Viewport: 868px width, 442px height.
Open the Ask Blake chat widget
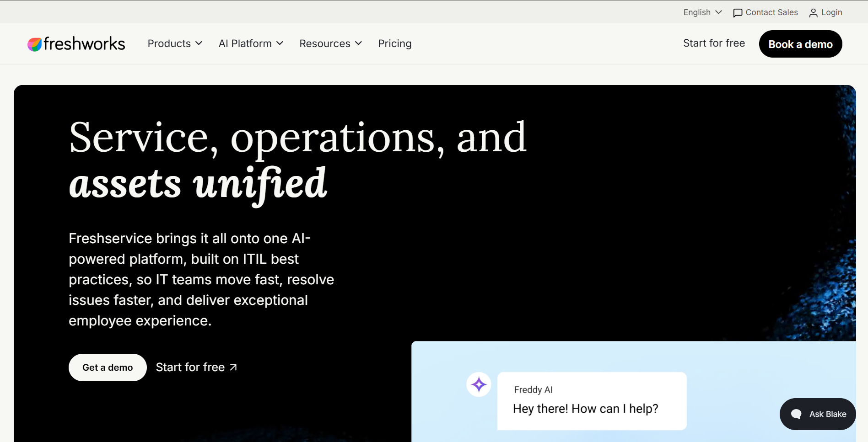818,414
